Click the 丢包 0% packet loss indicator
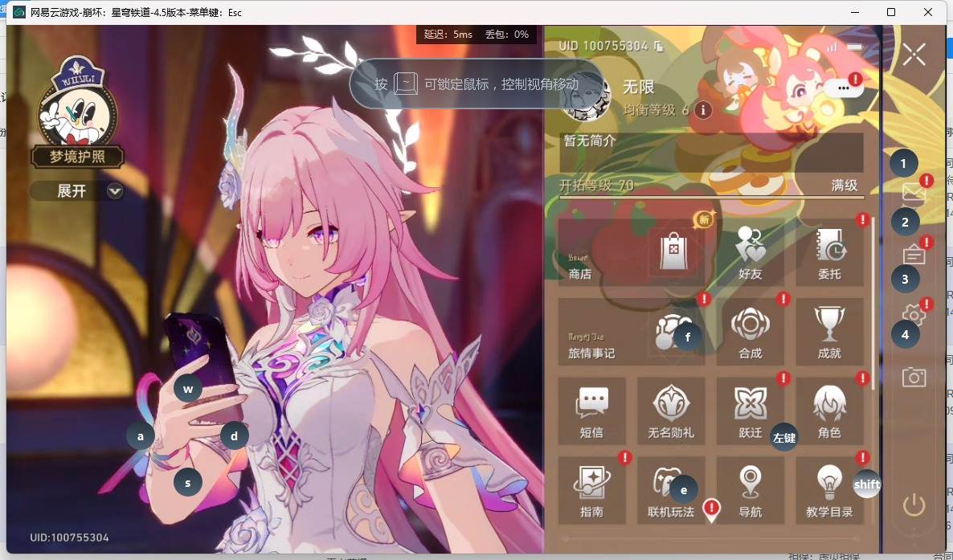The width and height of the screenshot is (953, 560). [x=507, y=35]
